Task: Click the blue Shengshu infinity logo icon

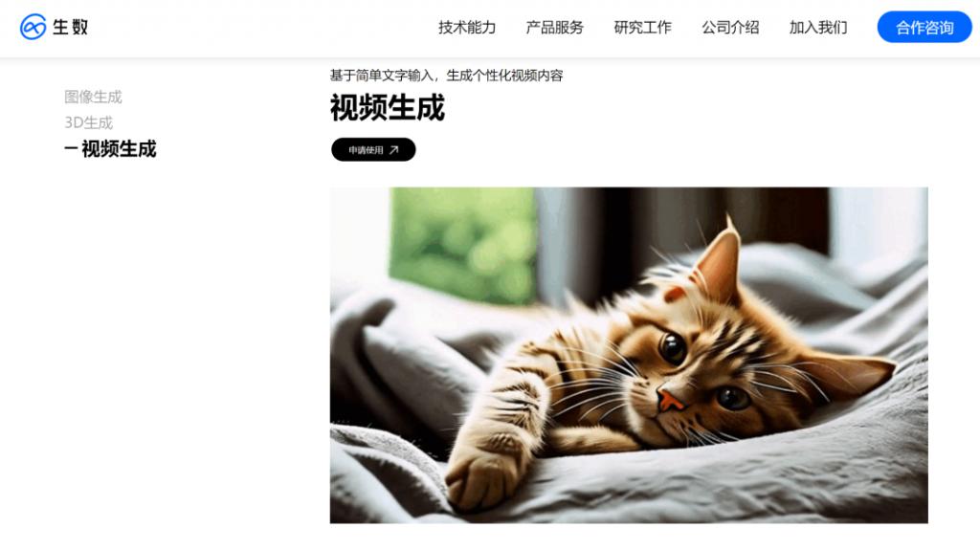Action: coord(33,27)
